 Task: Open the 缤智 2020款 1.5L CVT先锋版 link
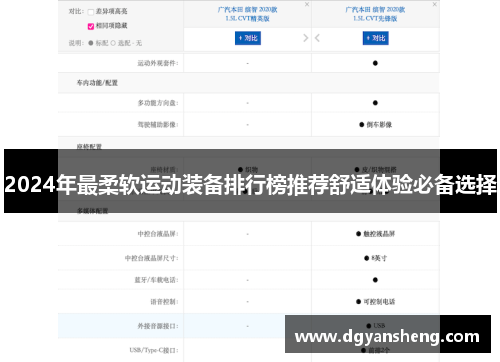point(375,14)
